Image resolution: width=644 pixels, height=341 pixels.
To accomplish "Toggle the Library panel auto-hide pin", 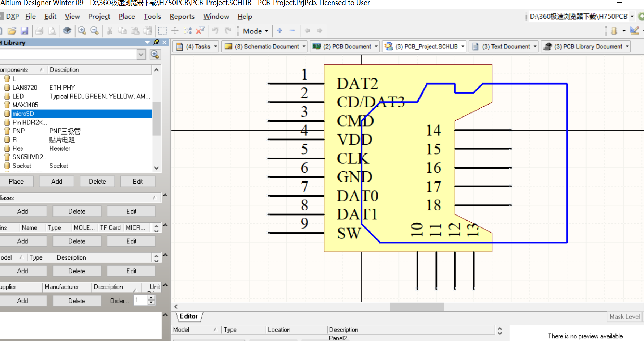I will pyautogui.click(x=156, y=42).
